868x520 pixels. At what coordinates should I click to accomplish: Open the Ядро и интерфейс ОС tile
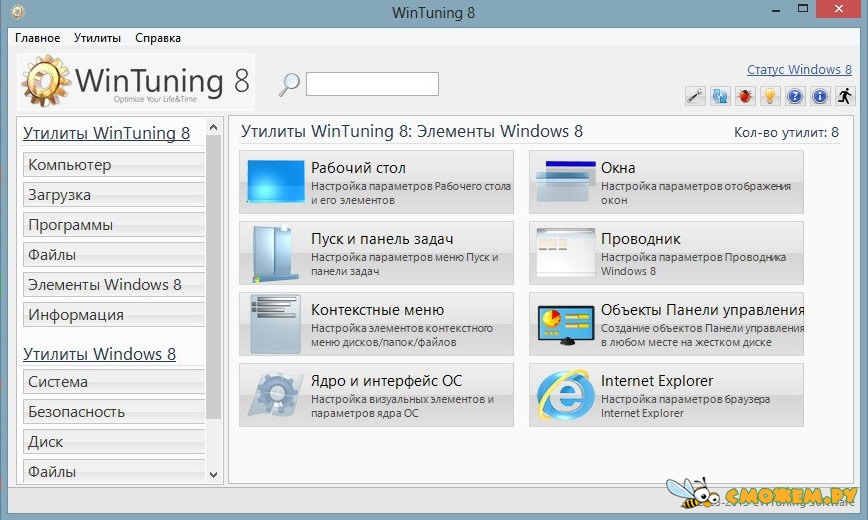pos(376,395)
